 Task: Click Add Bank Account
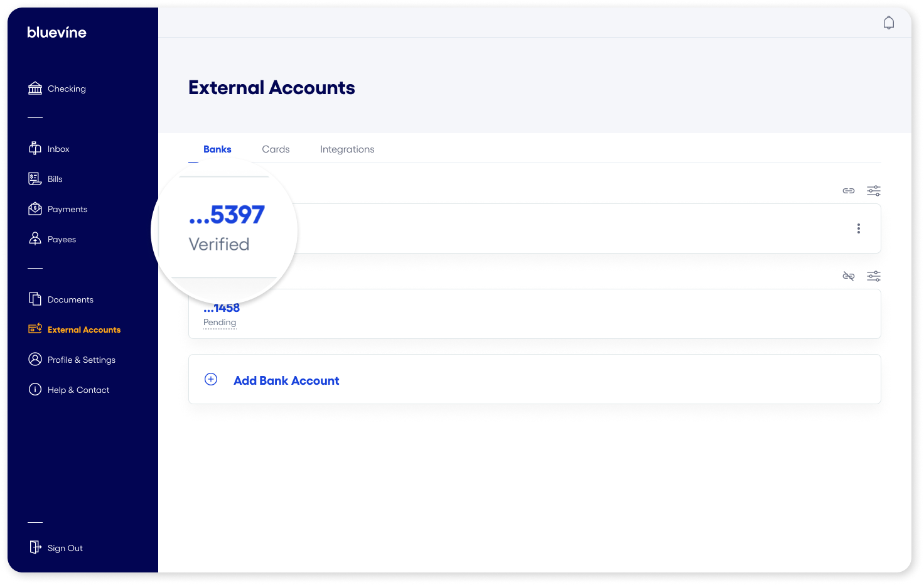(286, 380)
